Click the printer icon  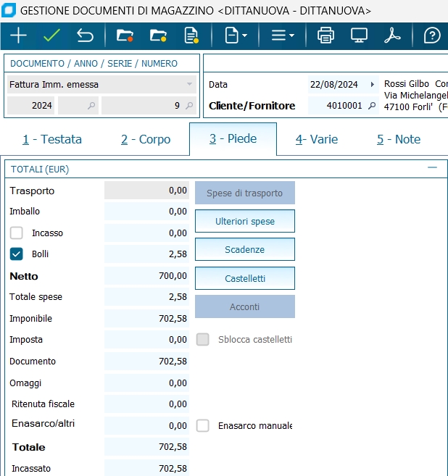[x=325, y=36]
